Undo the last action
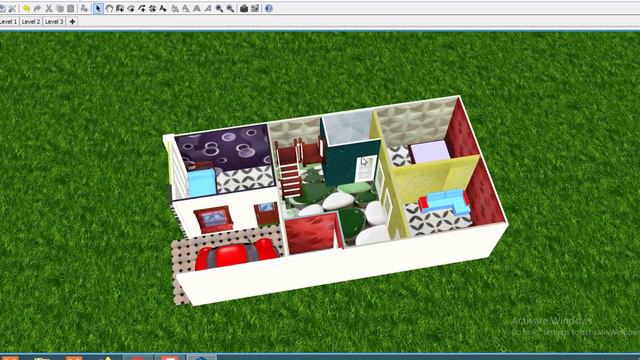 (x=26, y=8)
